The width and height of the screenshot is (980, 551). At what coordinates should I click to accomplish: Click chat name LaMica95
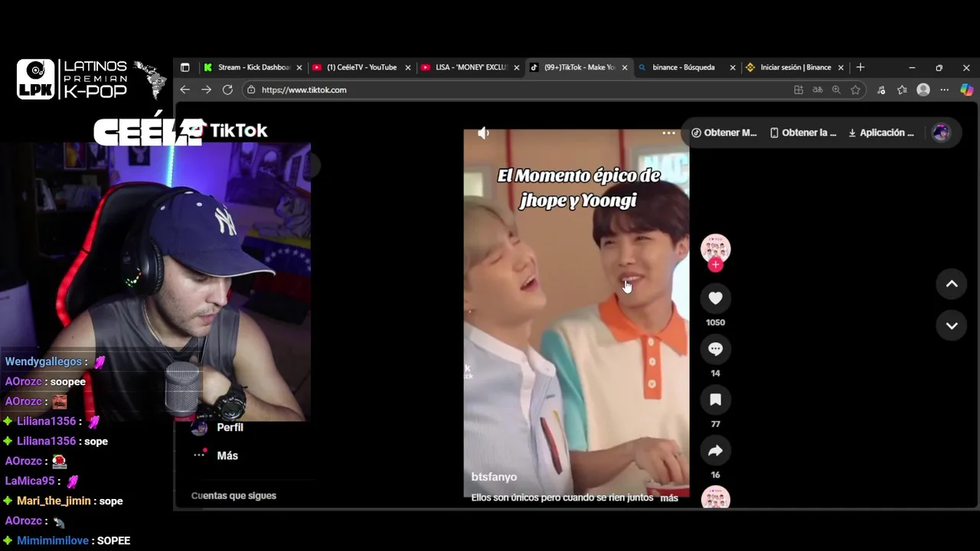[30, 481]
